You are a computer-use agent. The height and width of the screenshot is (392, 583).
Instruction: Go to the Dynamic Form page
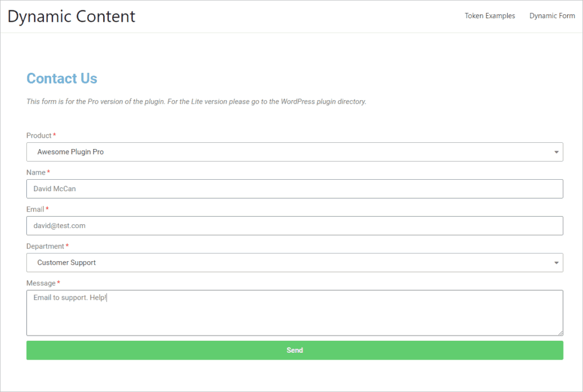(x=552, y=16)
